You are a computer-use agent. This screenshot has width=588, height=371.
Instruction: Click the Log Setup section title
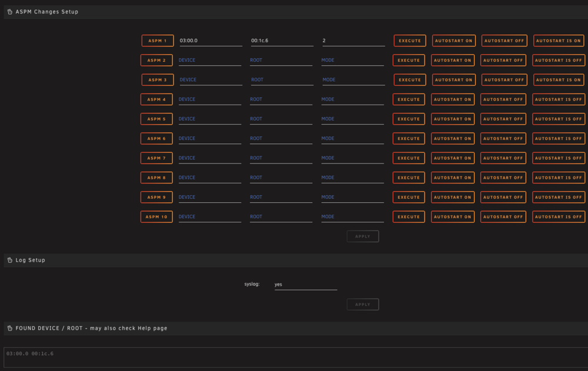click(31, 260)
